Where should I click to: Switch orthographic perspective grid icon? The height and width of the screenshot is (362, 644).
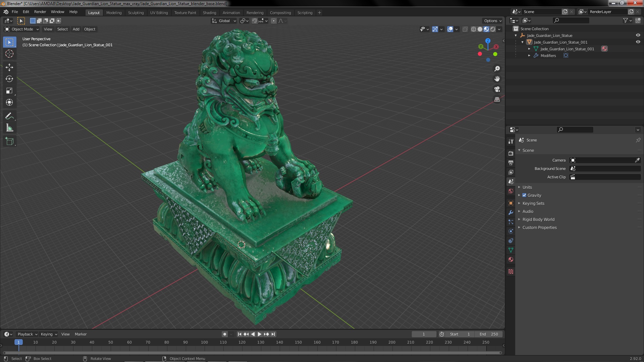click(x=497, y=100)
